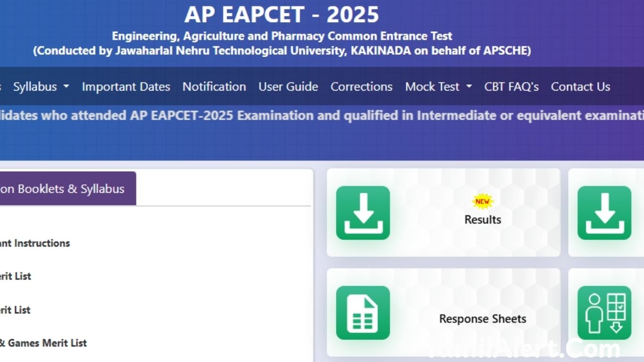Click the download icon on the top-right card
The image size is (644, 362).
(x=604, y=213)
